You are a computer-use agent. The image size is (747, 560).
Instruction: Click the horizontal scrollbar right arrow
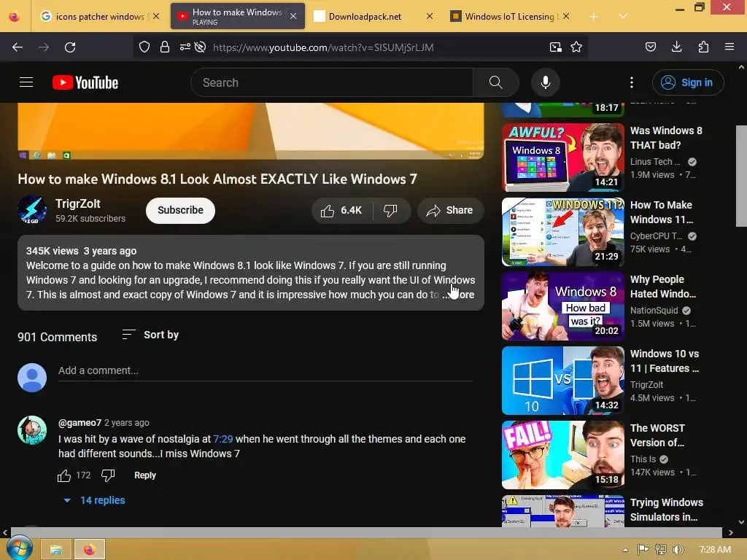click(731, 532)
